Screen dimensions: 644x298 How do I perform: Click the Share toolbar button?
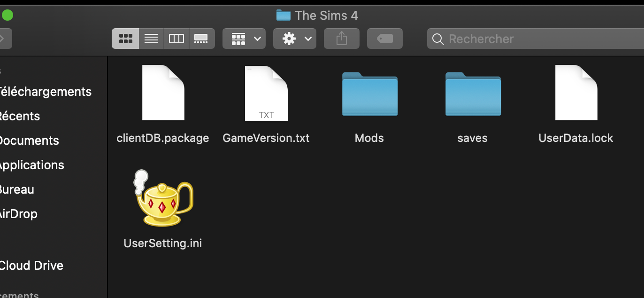[x=342, y=39]
